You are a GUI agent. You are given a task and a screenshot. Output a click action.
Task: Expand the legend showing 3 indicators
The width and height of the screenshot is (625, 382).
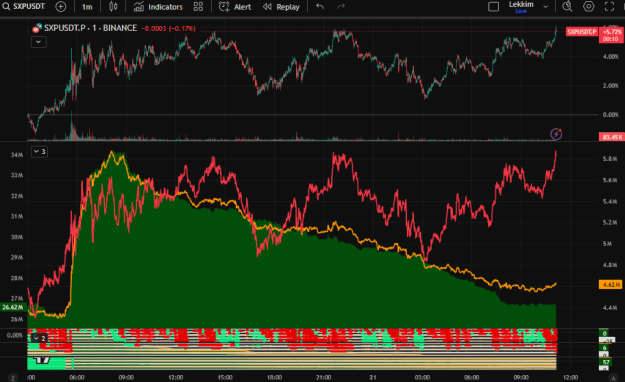39,152
